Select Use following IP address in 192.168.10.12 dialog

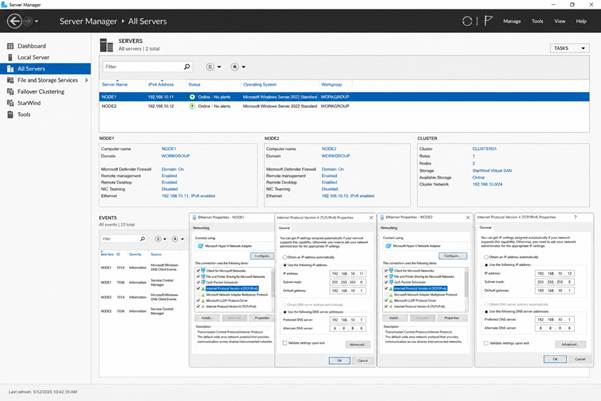pos(486,265)
